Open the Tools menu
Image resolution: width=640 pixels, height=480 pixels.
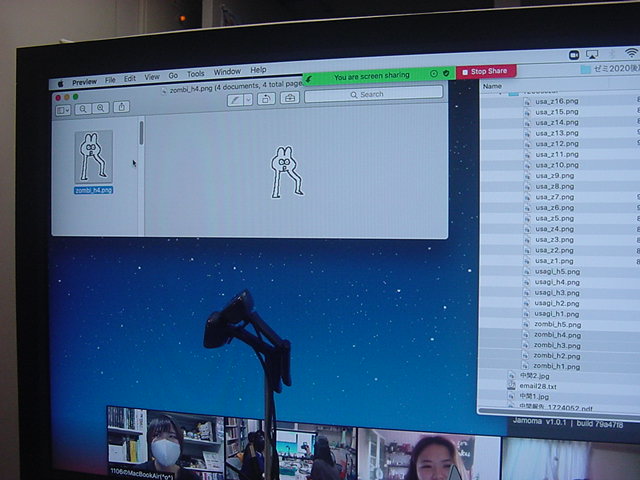[196, 74]
